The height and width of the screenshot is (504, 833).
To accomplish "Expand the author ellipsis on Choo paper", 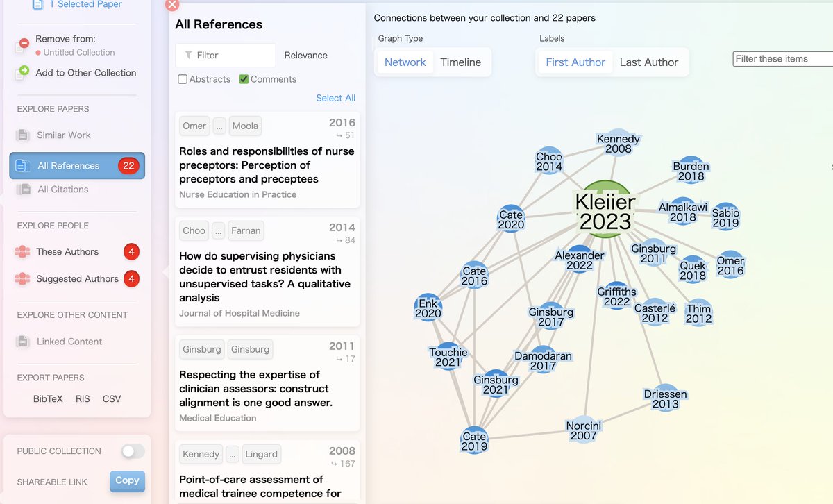I will coord(219,230).
